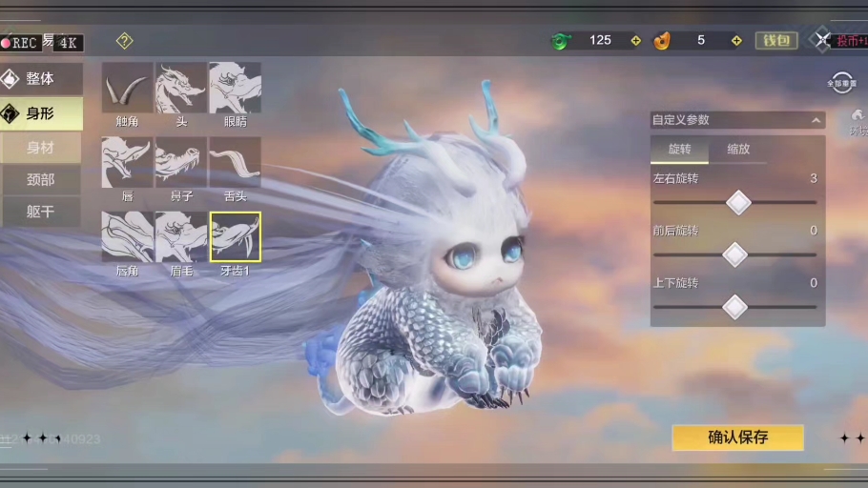Switch to the 缩放 scale tab
Image resolution: width=868 pixels, height=488 pixels.
(738, 150)
